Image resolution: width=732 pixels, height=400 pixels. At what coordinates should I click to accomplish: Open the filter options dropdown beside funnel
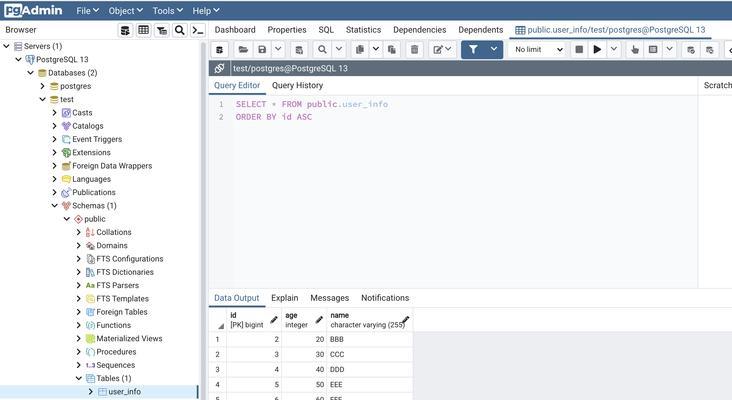pos(494,49)
